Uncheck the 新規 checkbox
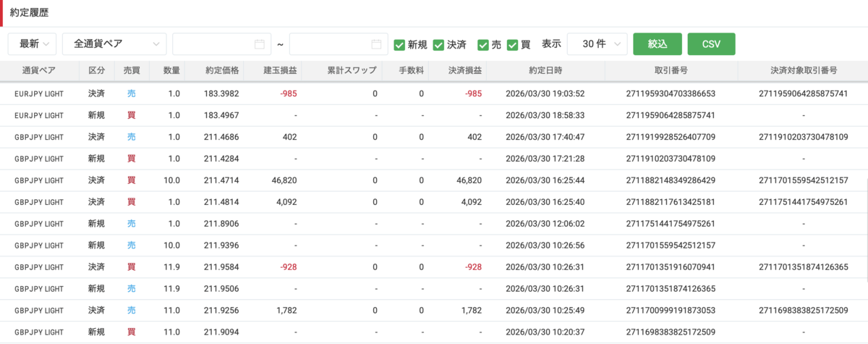 [399, 45]
